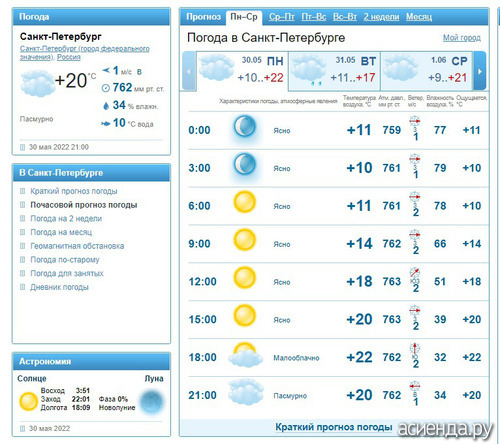Select the 1.06 СР day card

tap(427, 71)
